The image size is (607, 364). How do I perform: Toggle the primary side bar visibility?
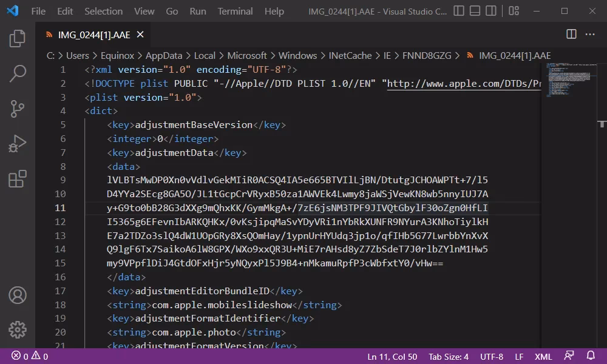point(459,11)
